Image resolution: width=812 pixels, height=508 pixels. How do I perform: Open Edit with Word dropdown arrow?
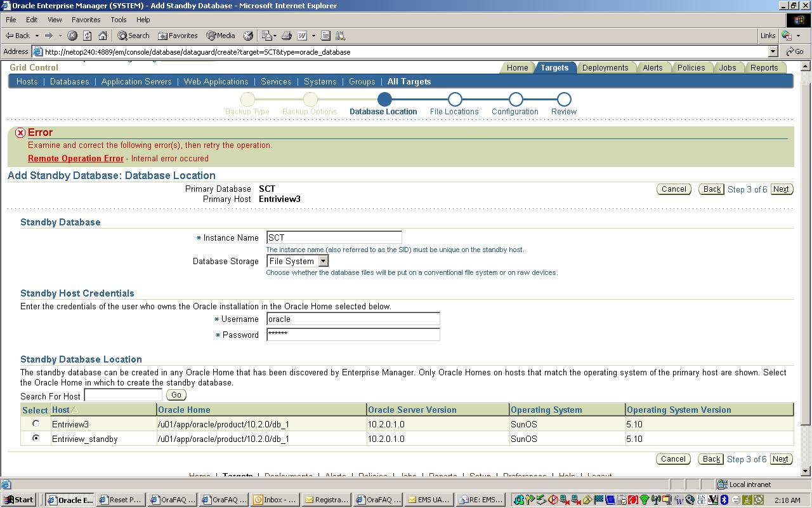pyautogui.click(x=313, y=36)
